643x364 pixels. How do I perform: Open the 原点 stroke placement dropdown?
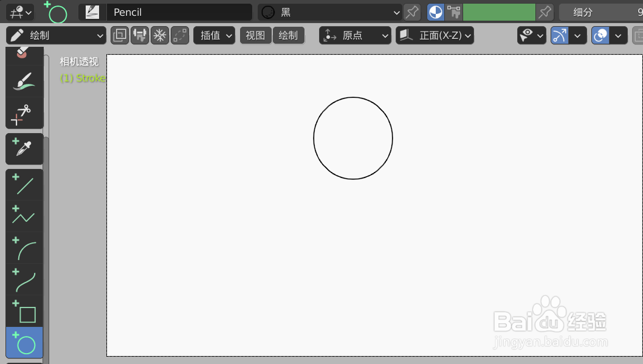tap(355, 35)
